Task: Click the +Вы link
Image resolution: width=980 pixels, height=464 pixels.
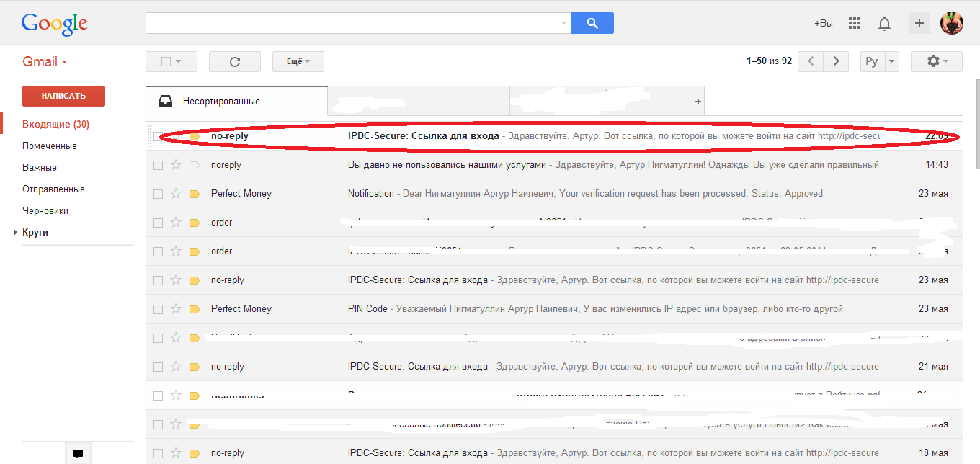Action: (x=824, y=23)
